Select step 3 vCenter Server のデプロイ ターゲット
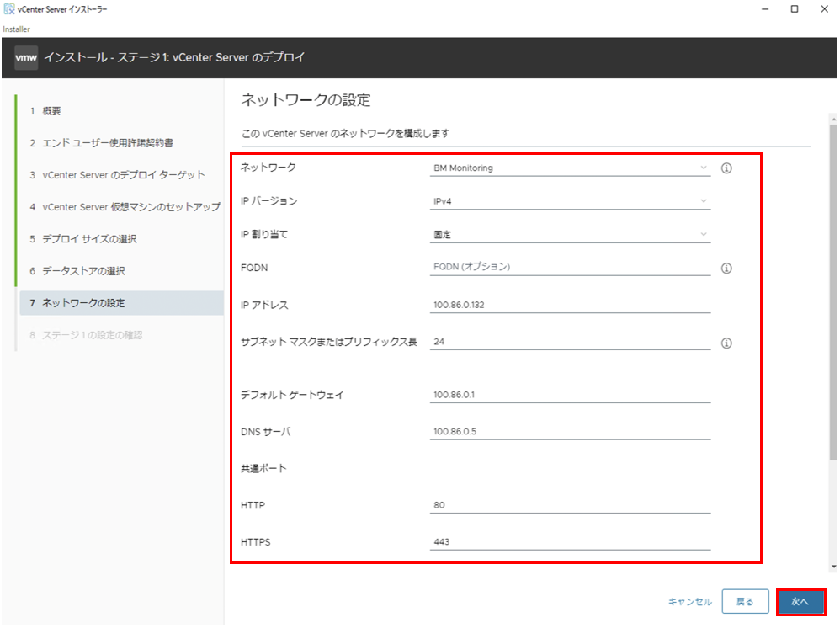The width and height of the screenshot is (840, 628). point(117,175)
